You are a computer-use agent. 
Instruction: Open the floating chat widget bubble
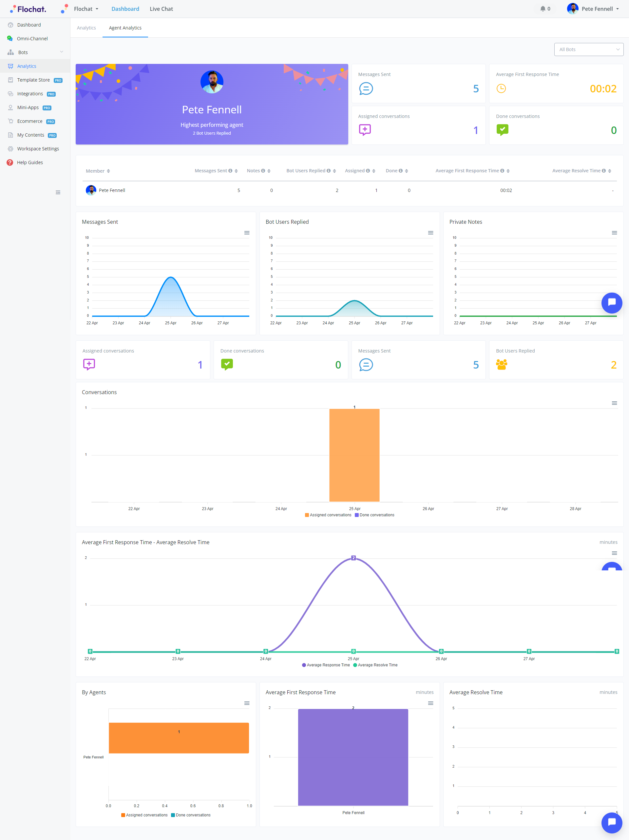coord(611,303)
